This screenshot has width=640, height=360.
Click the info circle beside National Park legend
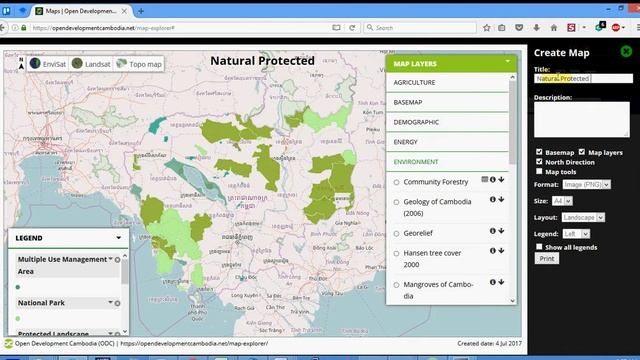[x=118, y=303]
